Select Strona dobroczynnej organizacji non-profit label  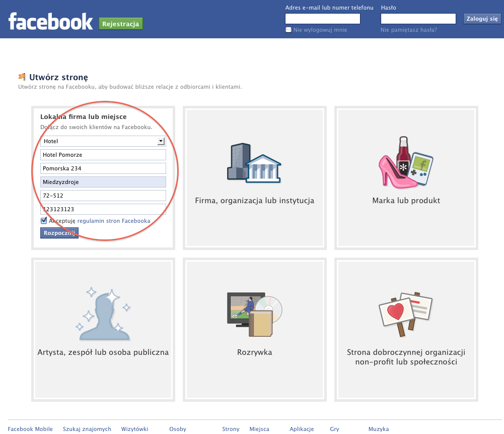click(406, 357)
